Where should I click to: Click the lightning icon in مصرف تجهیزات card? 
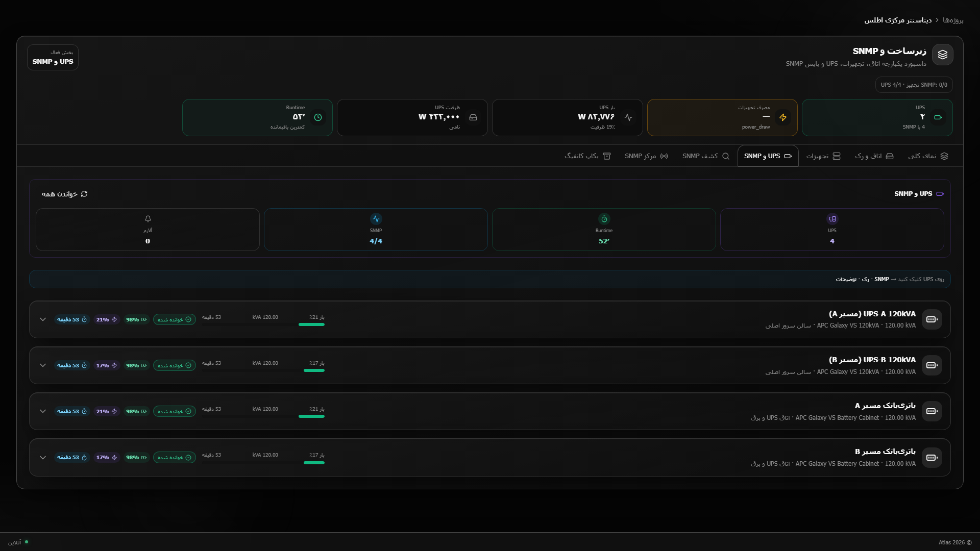pos(783,117)
